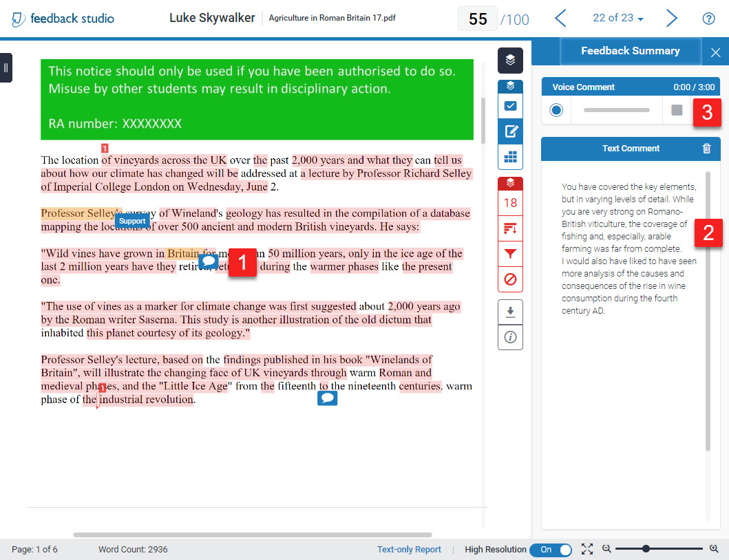Click the similarity score 18 button
729x560 pixels.
pyautogui.click(x=510, y=203)
